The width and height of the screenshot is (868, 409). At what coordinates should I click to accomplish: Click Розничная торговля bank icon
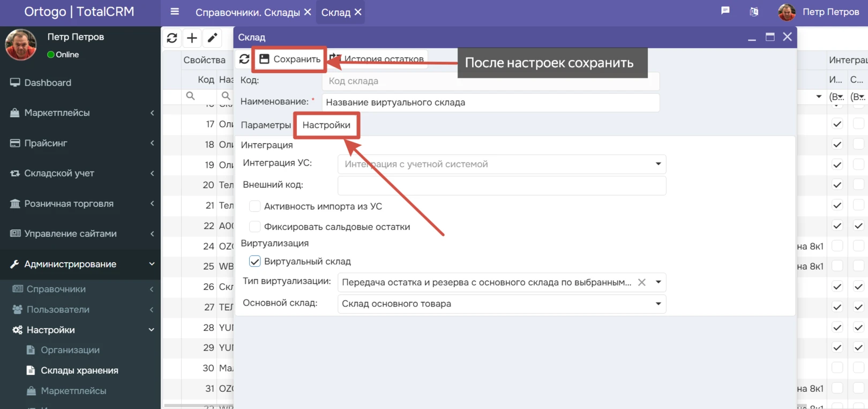click(x=15, y=204)
